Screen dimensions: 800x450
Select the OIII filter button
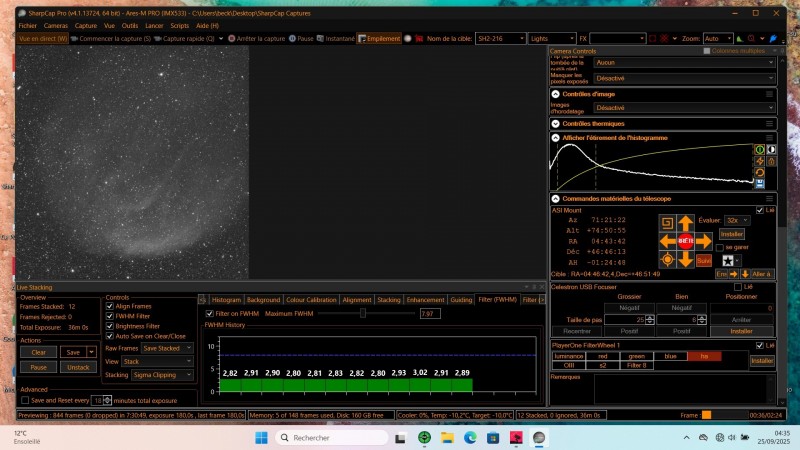[x=569, y=365]
